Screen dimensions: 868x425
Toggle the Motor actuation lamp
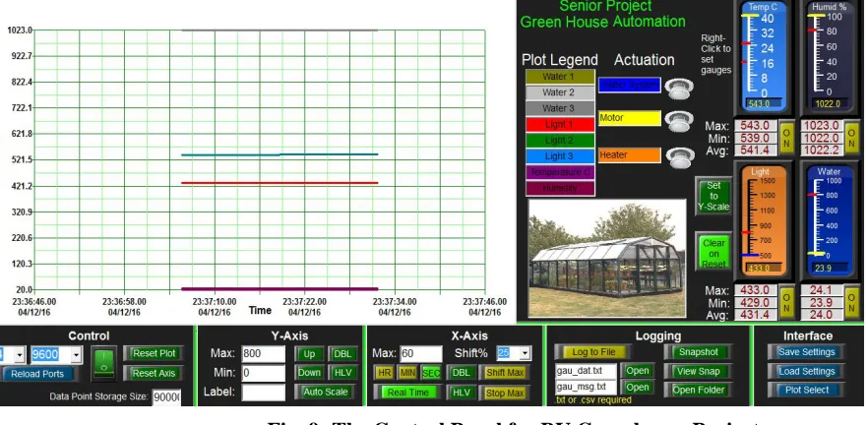click(679, 122)
